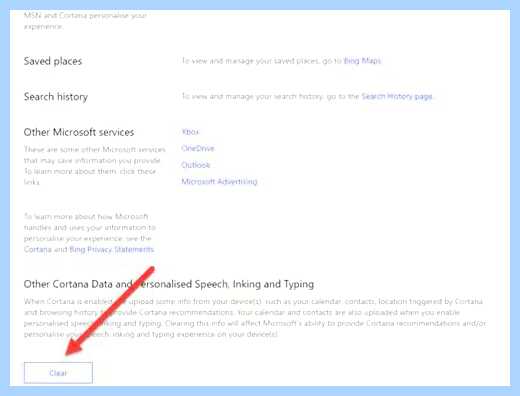Open the Bing Maps link
The width and height of the screenshot is (520, 396).
(x=362, y=61)
